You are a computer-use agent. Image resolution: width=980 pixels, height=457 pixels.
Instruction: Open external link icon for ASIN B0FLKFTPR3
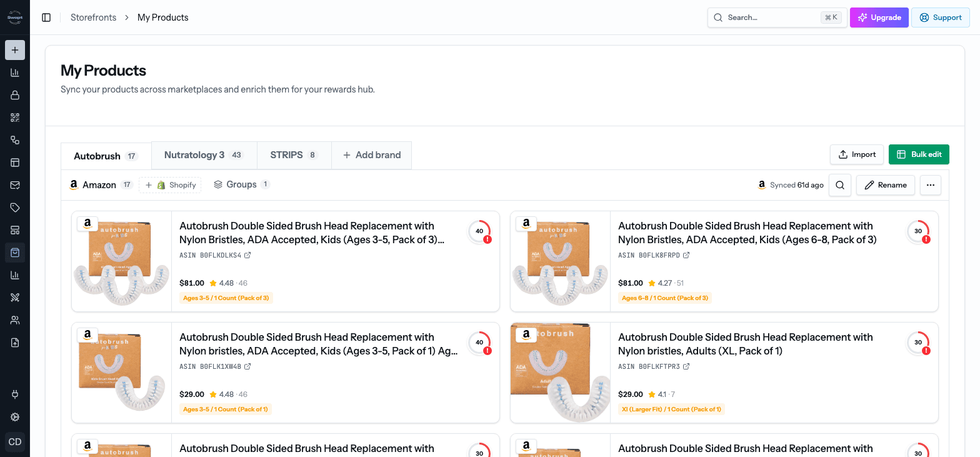(x=685, y=366)
